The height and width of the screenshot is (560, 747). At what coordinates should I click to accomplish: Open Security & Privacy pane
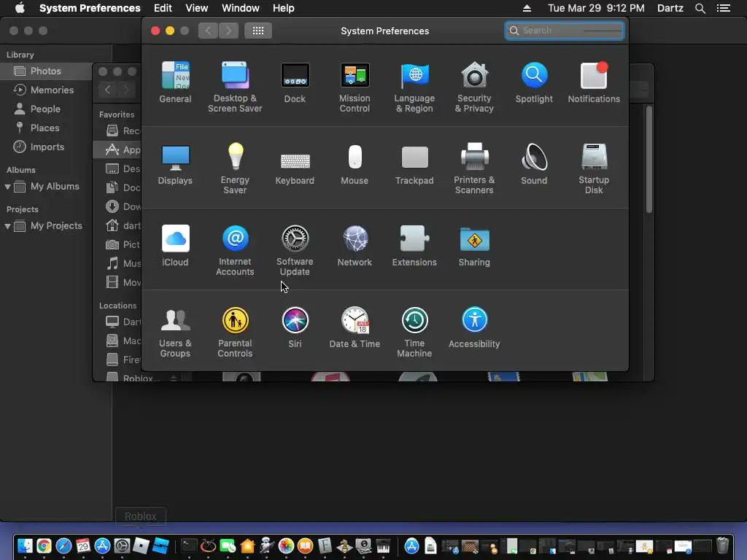click(474, 87)
